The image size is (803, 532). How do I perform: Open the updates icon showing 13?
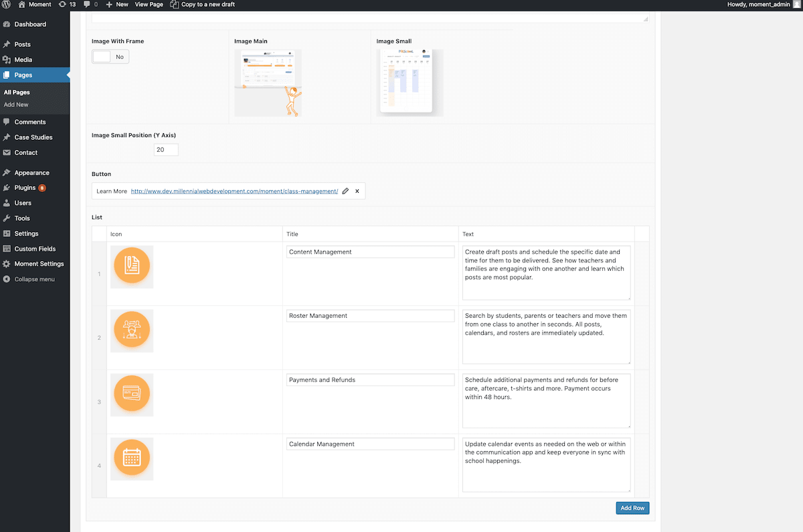67,5
